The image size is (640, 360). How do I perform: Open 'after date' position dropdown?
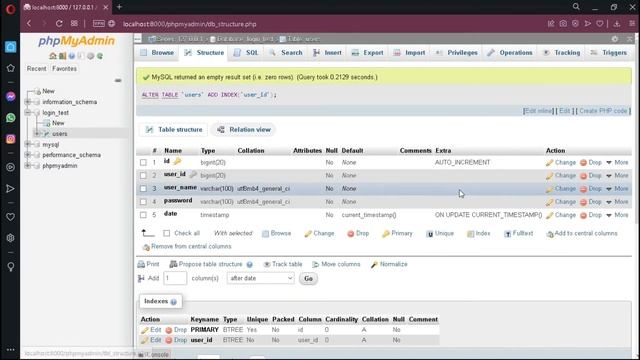(260, 278)
